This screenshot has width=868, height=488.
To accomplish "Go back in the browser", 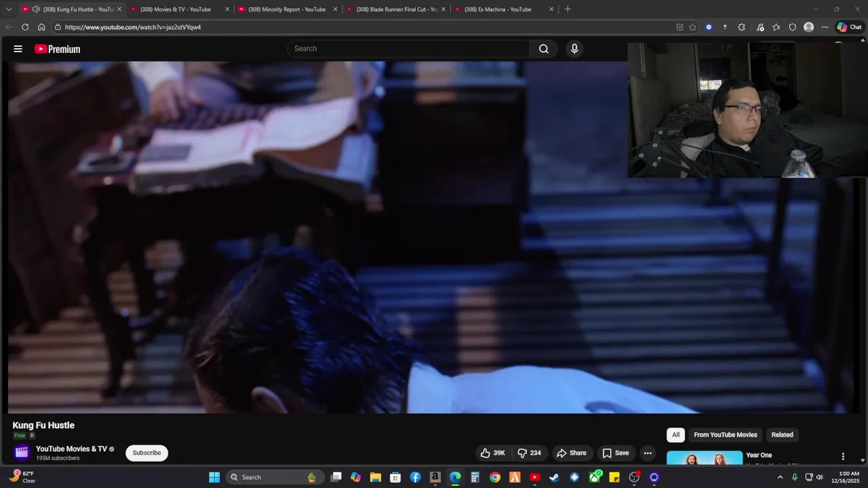I will pos(9,27).
